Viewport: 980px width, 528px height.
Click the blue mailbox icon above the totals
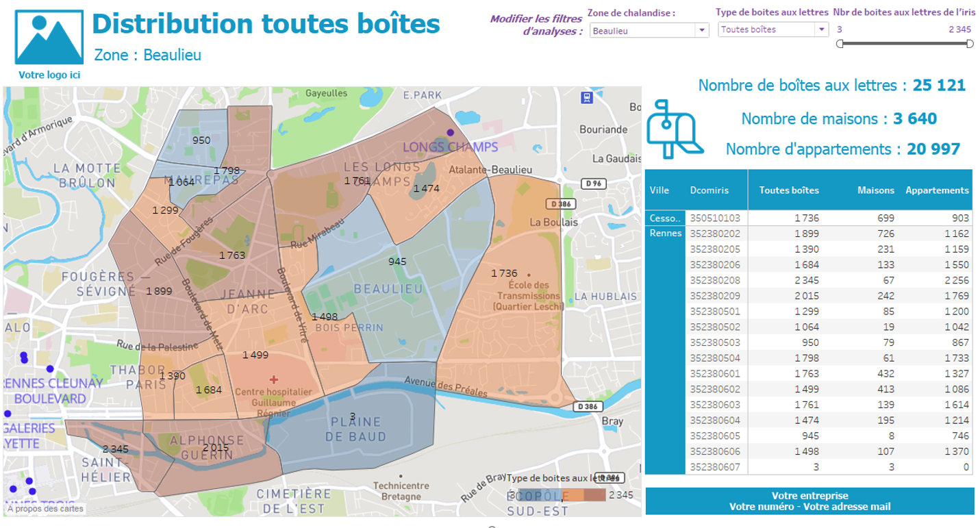coord(675,127)
